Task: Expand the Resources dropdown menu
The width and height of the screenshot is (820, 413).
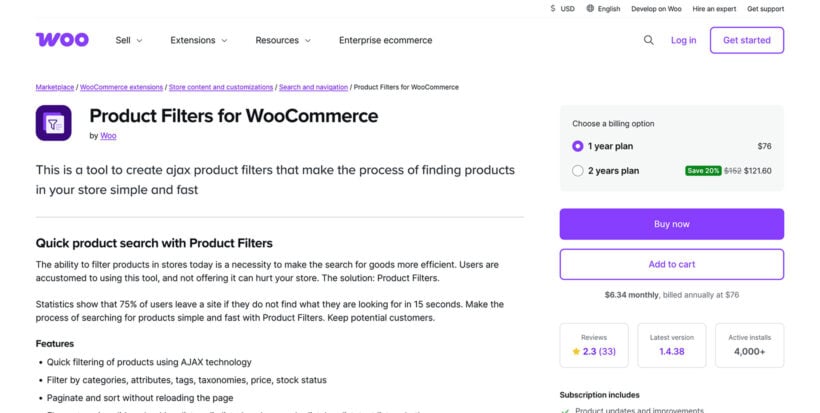Action: [283, 40]
